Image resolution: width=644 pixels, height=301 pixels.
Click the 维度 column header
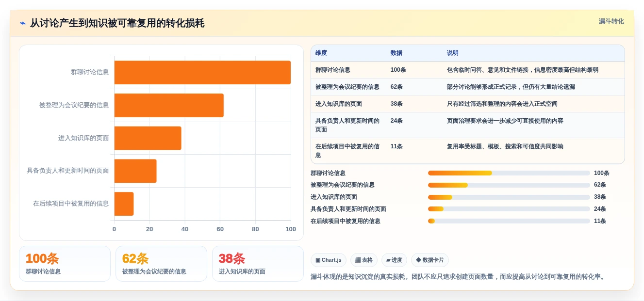(x=321, y=53)
